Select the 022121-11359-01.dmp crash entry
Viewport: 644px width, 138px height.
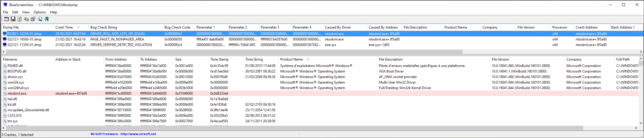[24, 45]
